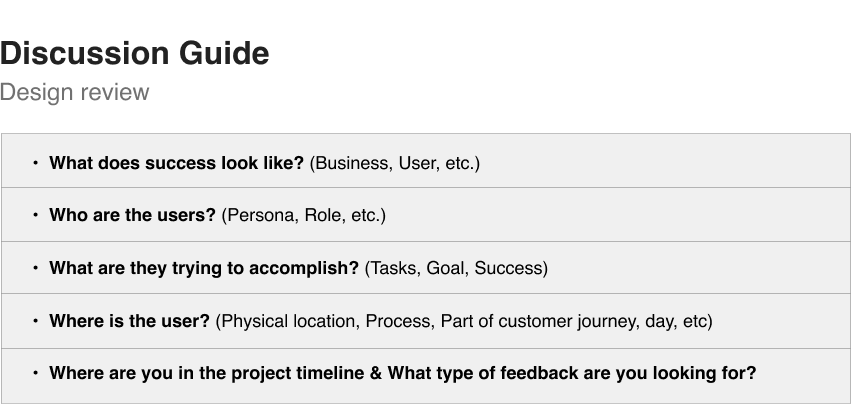
Task: Click the word 'feedback' in last row
Action: coord(539,373)
